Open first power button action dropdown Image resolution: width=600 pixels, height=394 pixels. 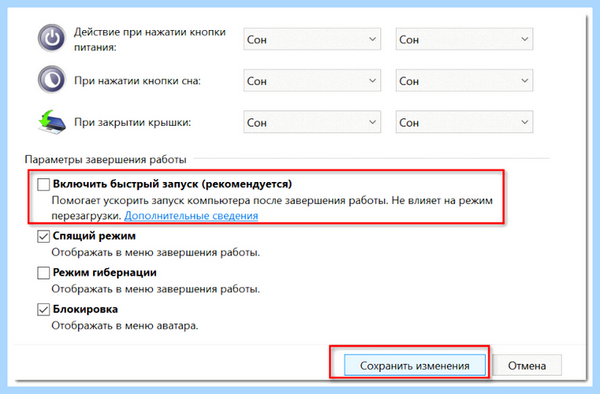point(312,39)
